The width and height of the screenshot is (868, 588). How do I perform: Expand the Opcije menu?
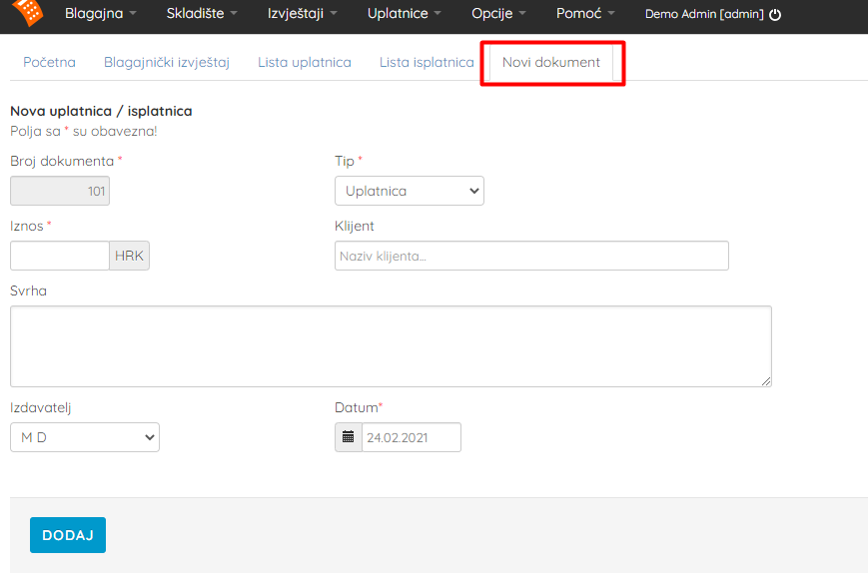pos(498,13)
